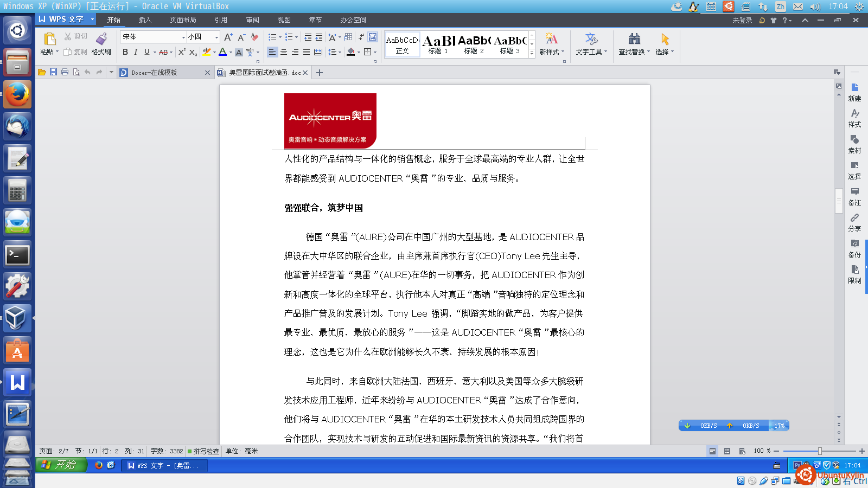Image resolution: width=868 pixels, height=488 pixels.
Task: Click the zoom slider handle in status bar
Action: (x=820, y=451)
